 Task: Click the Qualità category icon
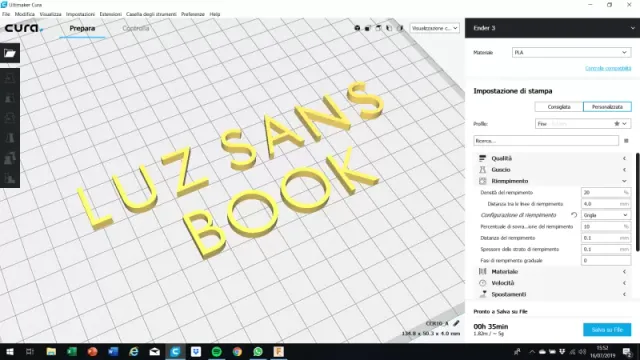pyautogui.click(x=482, y=158)
